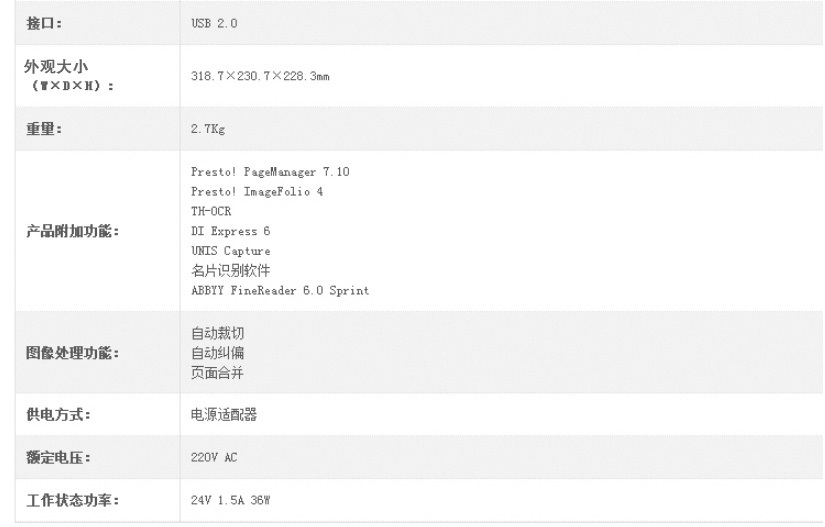Viewport: 825px width, 527px height.
Task: Click ABBYY FineReader 6.0 Sprint entry
Action: point(280,291)
